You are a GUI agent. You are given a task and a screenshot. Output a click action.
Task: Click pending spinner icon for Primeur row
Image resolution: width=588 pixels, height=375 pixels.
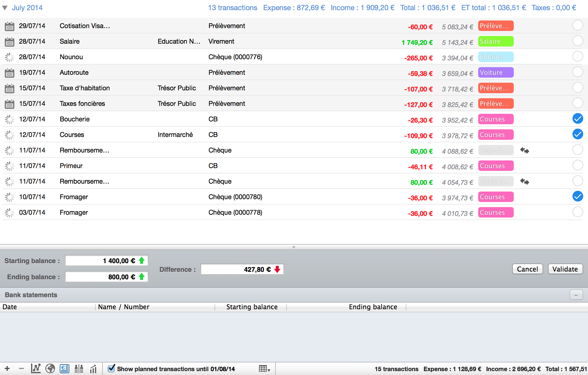(10, 166)
